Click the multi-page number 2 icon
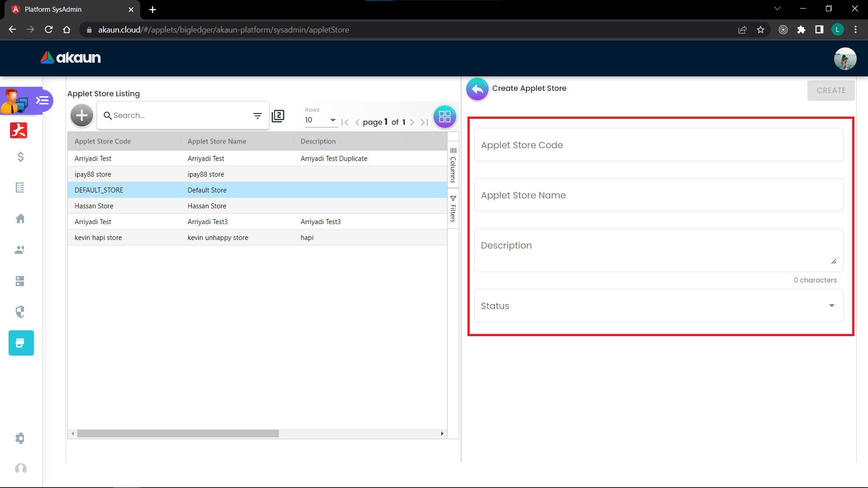The height and width of the screenshot is (488, 868). coord(278,116)
